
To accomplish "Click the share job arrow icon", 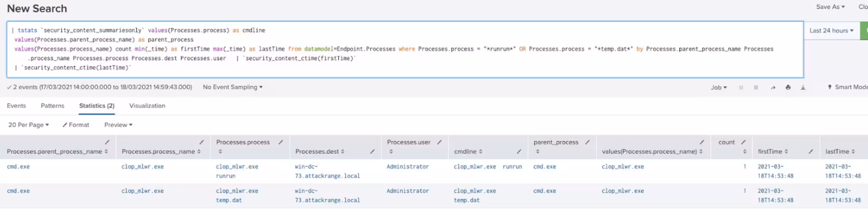I will 773,87.
